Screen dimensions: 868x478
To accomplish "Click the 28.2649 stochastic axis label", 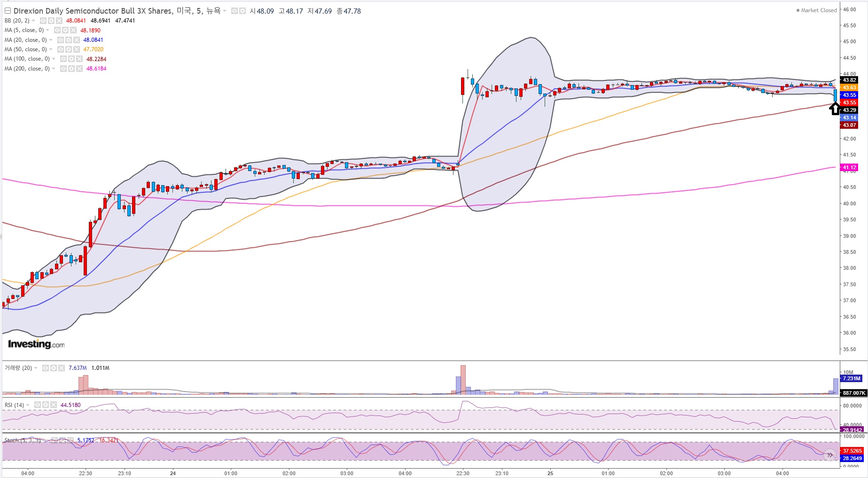I will pyautogui.click(x=852, y=458).
